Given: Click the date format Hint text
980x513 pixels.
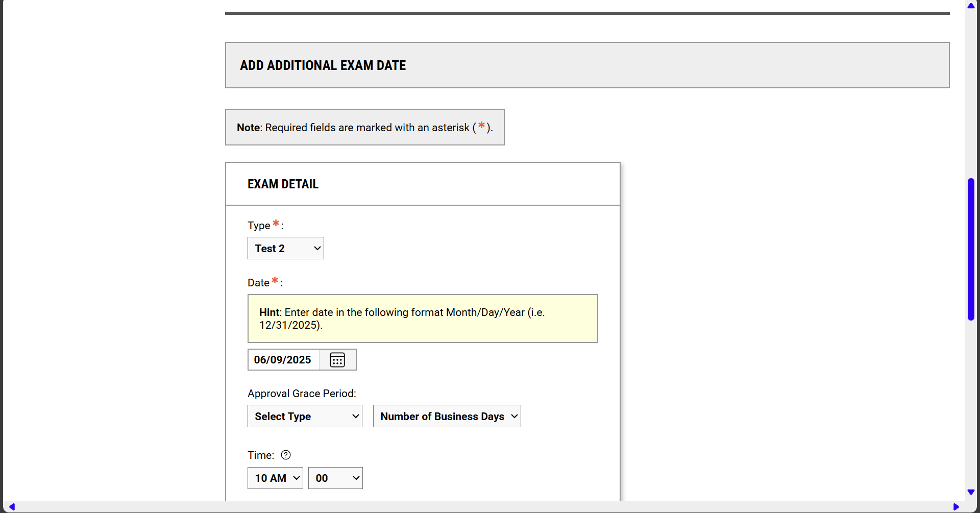Looking at the screenshot, I should [402, 319].
